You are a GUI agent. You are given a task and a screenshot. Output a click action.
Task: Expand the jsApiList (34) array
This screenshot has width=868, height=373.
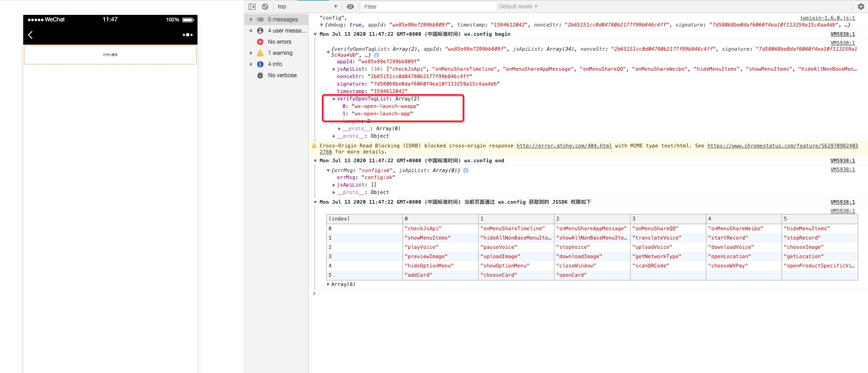tap(334, 69)
